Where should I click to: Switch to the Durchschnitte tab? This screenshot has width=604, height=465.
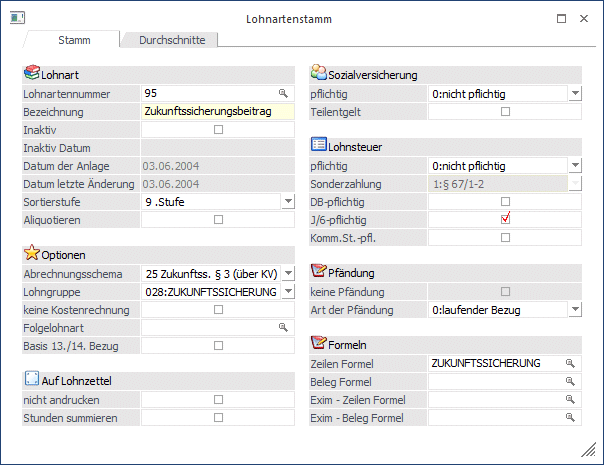[171, 40]
